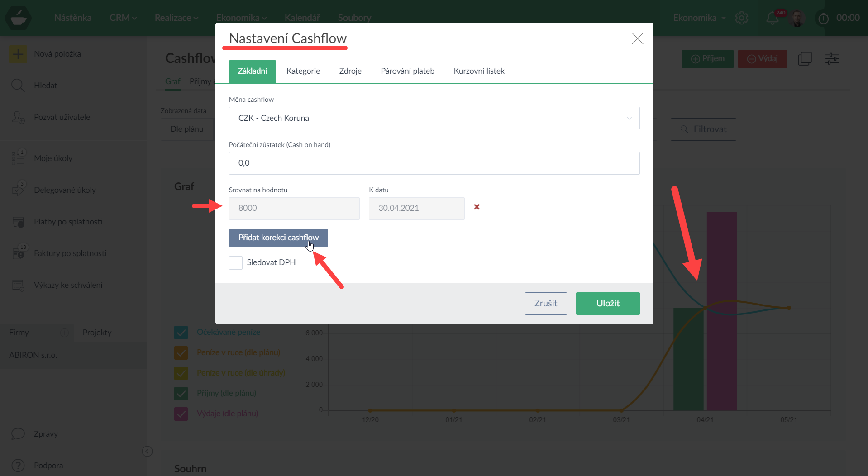The height and width of the screenshot is (476, 868).
Task: Toggle the Očekávané peníze chart checkbox
Action: click(181, 333)
